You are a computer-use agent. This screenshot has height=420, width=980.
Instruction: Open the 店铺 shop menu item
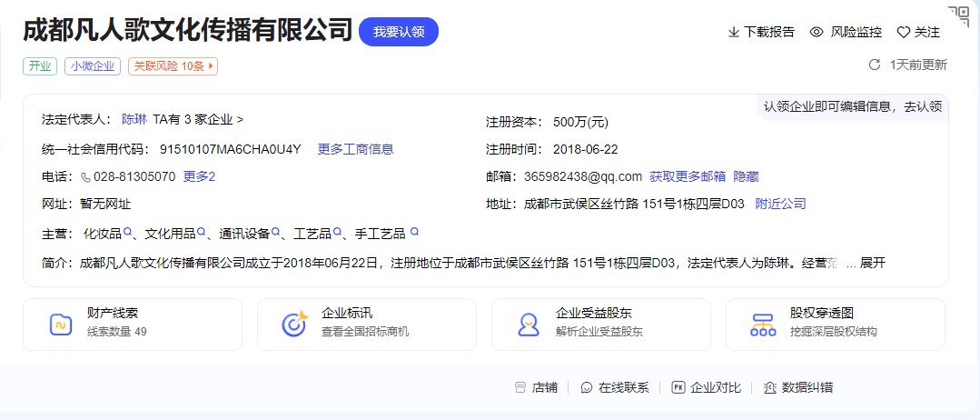(x=536, y=387)
